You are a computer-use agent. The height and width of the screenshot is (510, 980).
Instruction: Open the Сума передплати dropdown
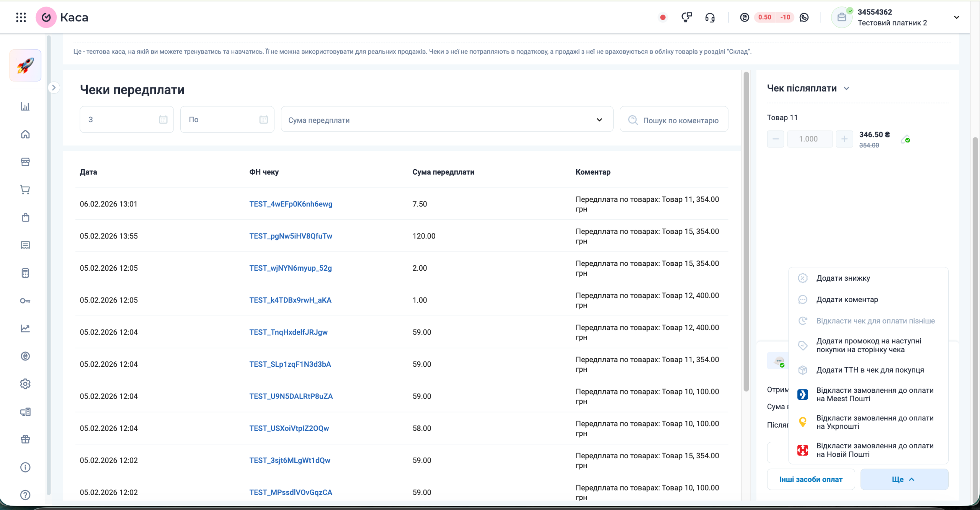446,120
